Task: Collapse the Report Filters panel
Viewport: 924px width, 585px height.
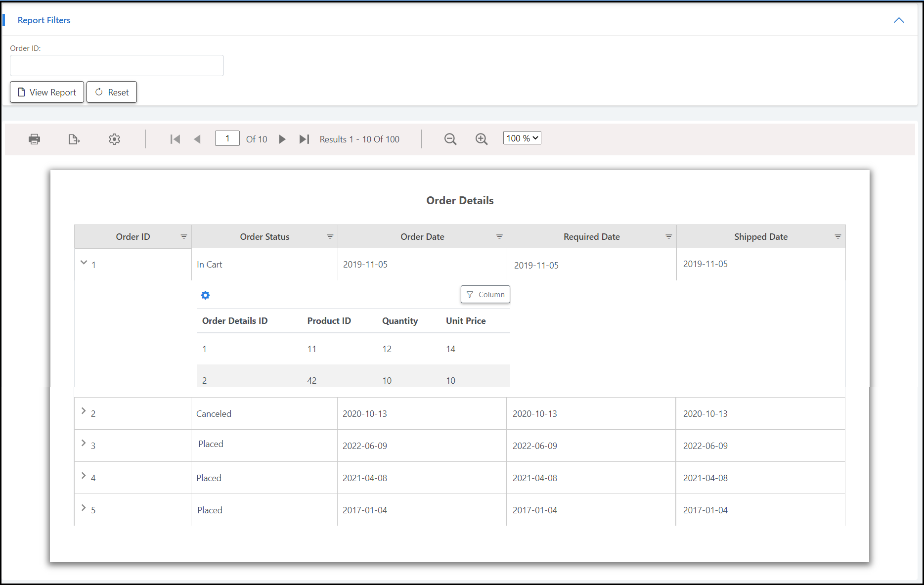Action: tap(899, 20)
